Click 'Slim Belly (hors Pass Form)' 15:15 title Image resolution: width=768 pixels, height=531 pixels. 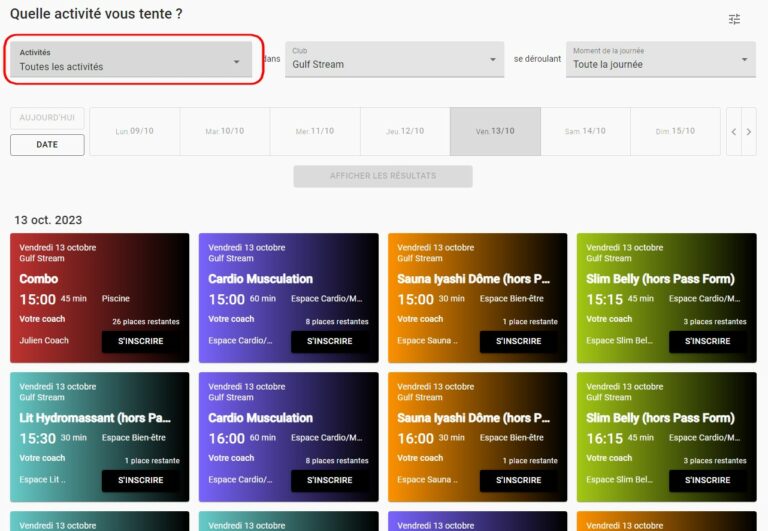click(660, 279)
